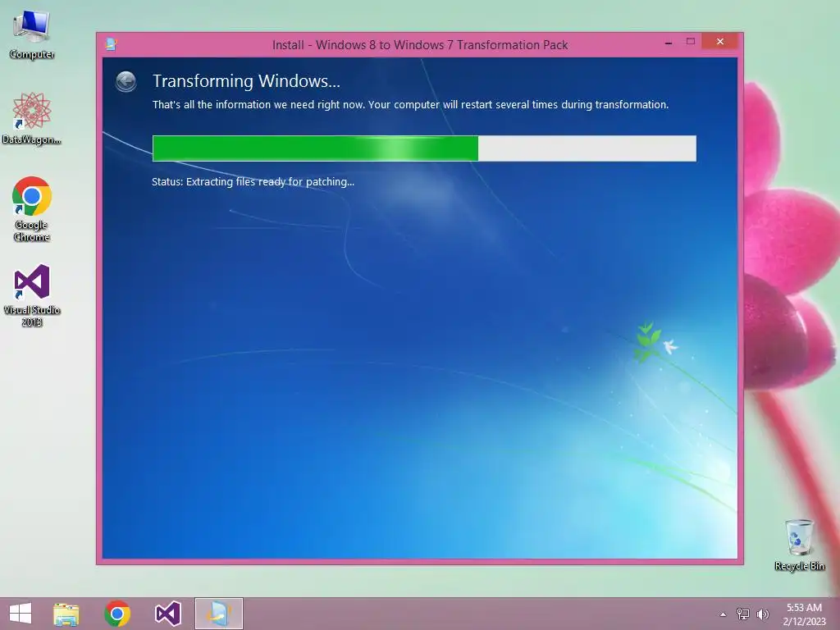Close the Transformation Pack installer

pos(720,41)
